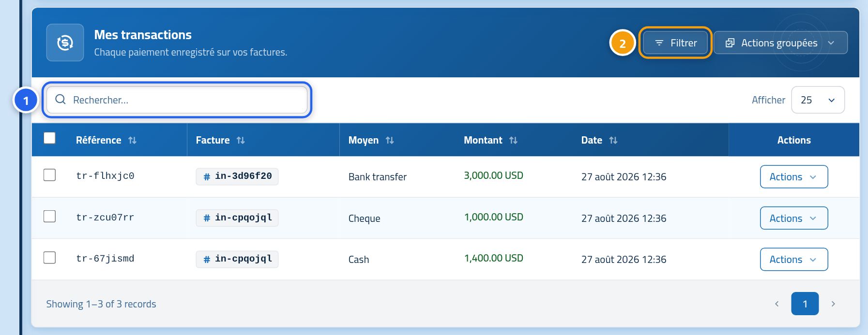Open Actions menu for tr-67jismd
This screenshot has height=335, width=868.
[794, 260]
